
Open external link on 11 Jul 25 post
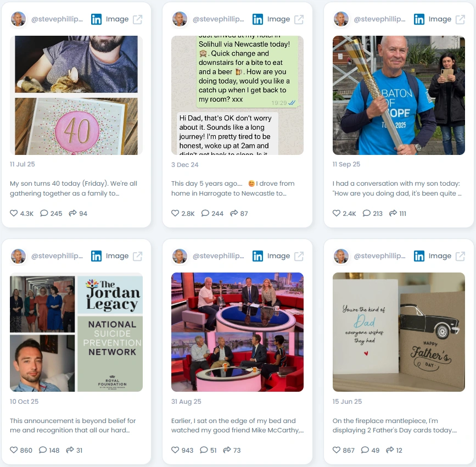coord(137,19)
